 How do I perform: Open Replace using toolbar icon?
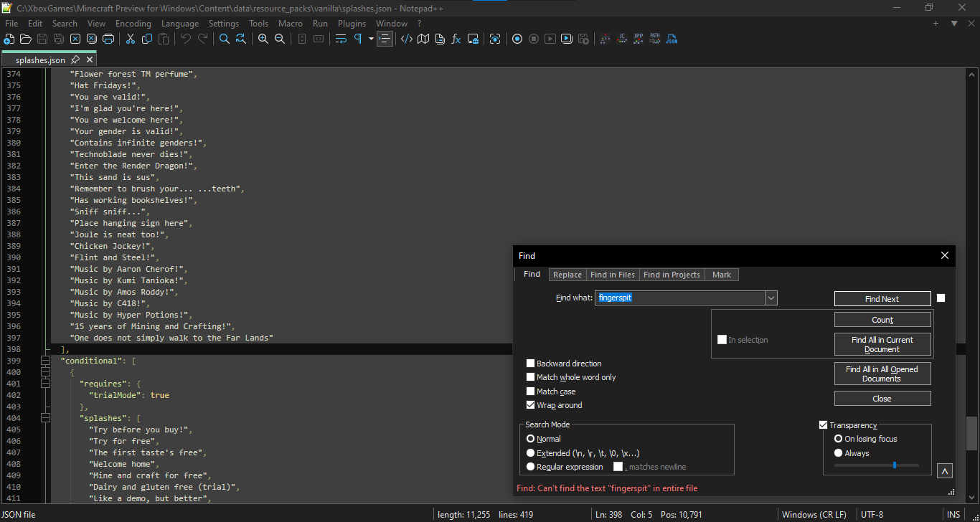click(x=241, y=39)
